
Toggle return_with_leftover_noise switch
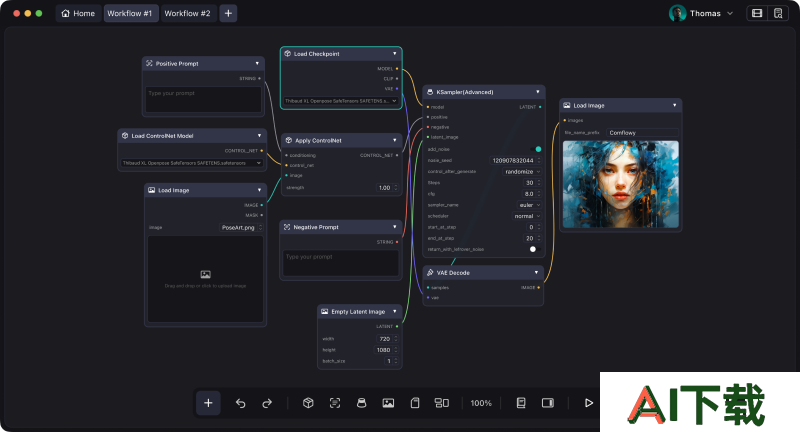534,249
